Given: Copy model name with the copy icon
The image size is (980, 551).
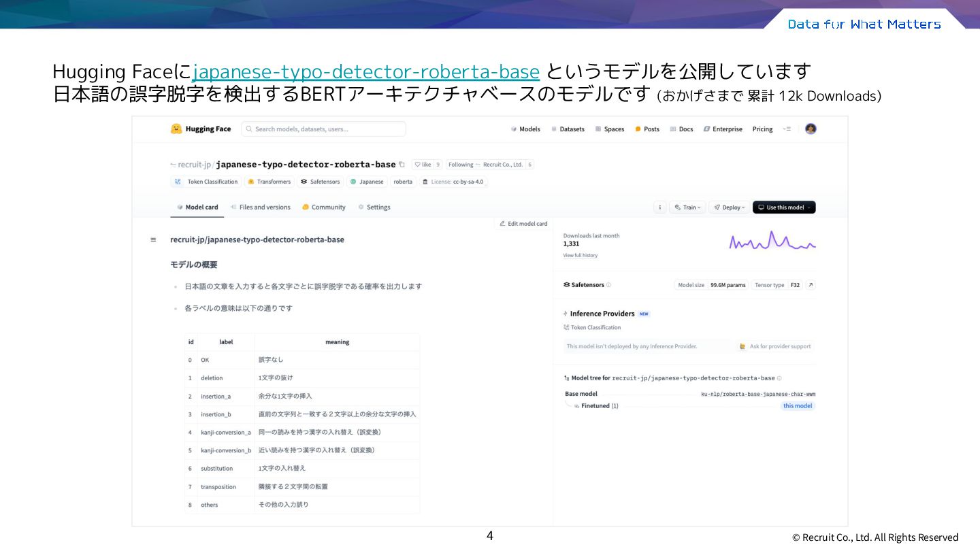Looking at the screenshot, I should point(402,165).
